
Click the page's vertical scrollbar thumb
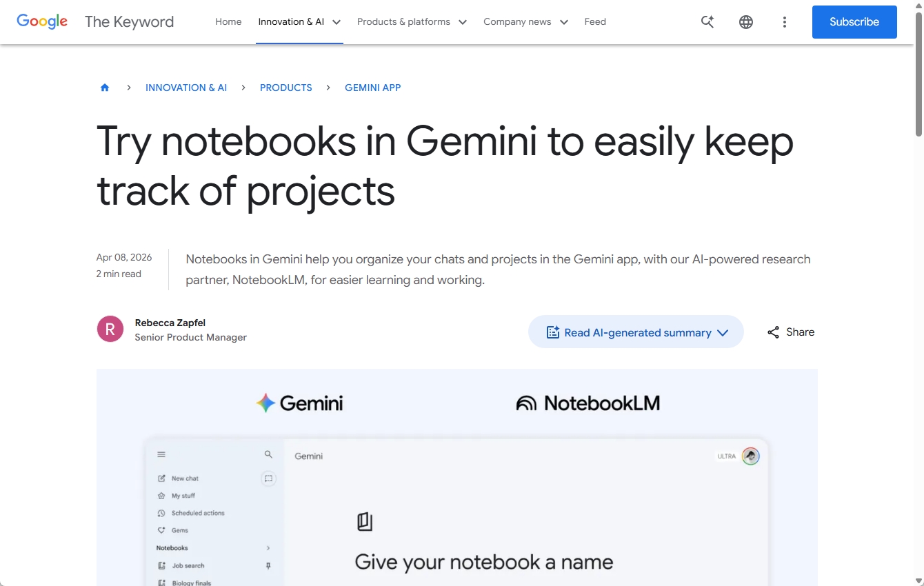coord(918,73)
